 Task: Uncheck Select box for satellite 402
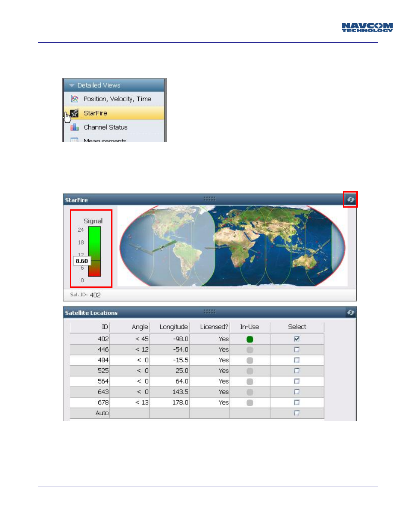(297, 339)
